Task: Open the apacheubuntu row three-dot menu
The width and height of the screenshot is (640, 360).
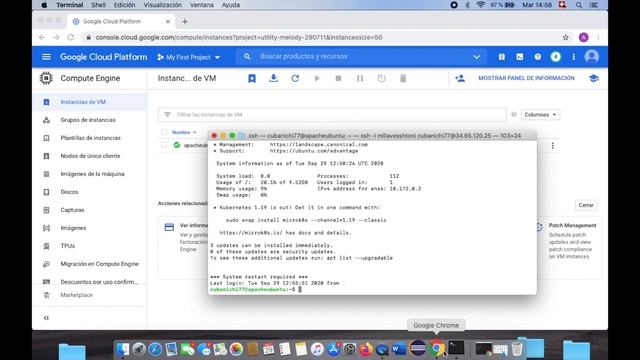Action: click(553, 146)
